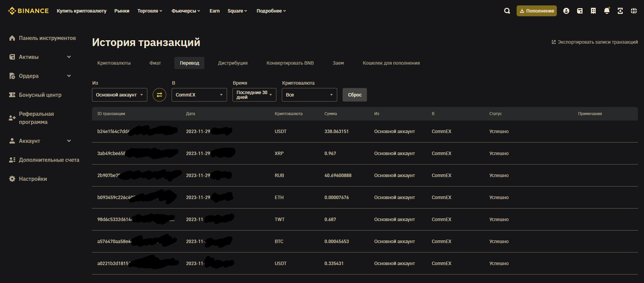
Task: Click transaction ID starting a576470aa58e
Action: point(114,241)
